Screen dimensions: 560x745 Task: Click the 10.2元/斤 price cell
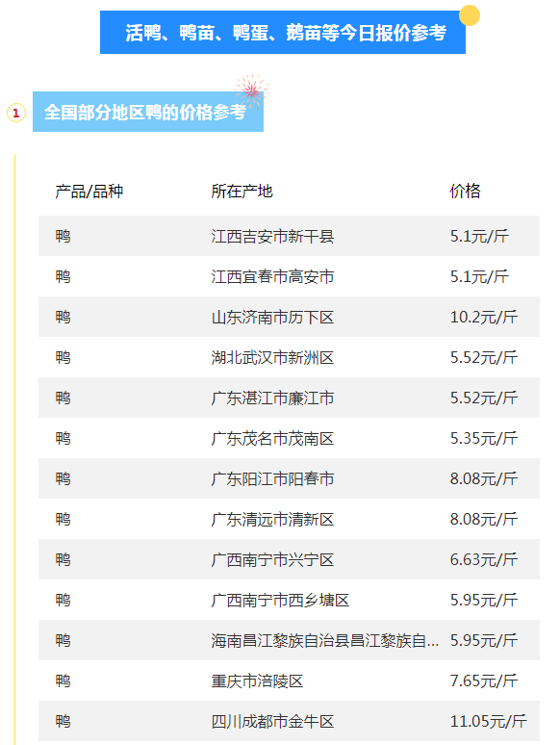484,317
